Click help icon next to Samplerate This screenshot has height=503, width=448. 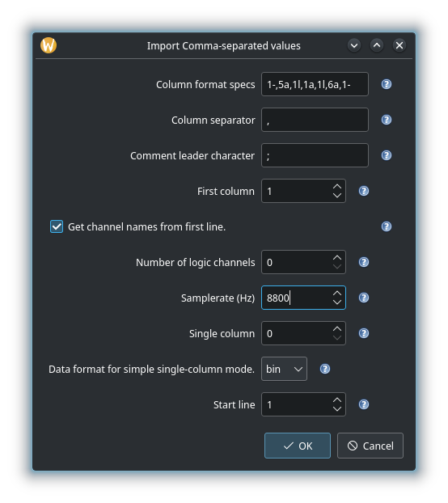tap(364, 298)
